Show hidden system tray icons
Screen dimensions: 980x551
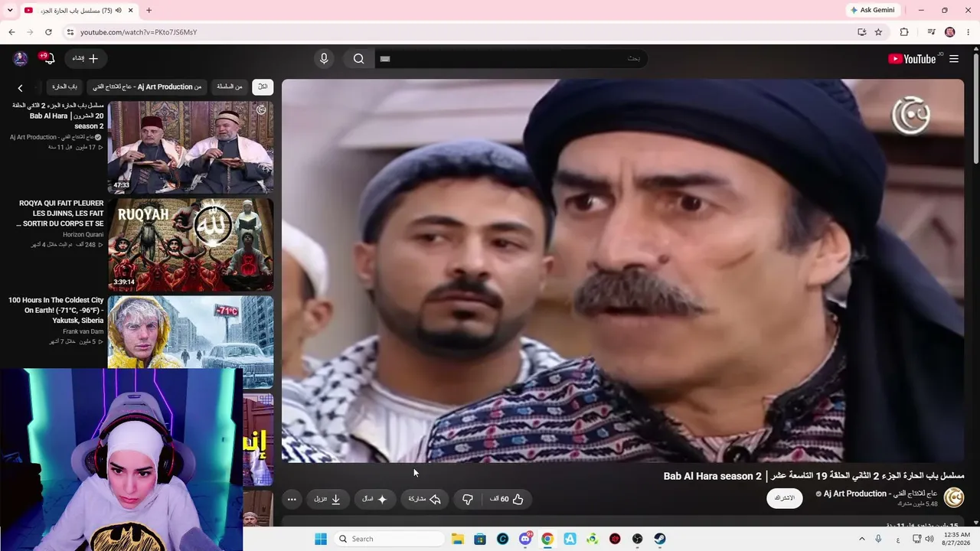tap(861, 539)
